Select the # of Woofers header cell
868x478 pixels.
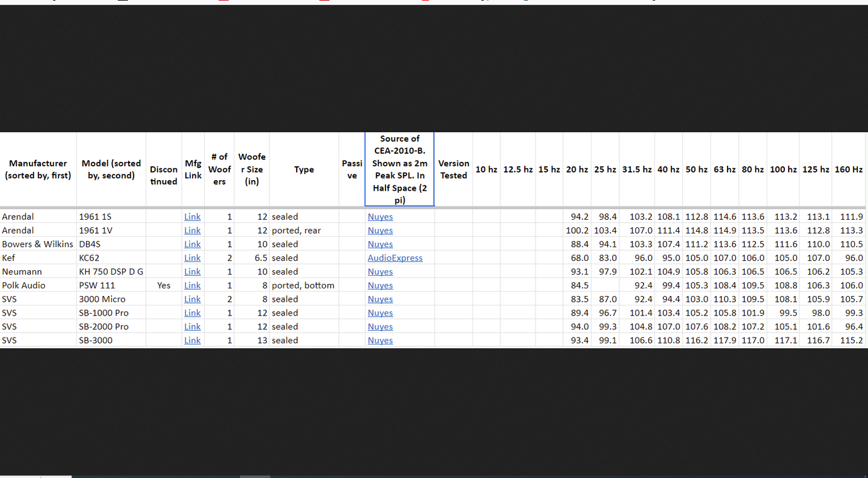[x=219, y=169]
